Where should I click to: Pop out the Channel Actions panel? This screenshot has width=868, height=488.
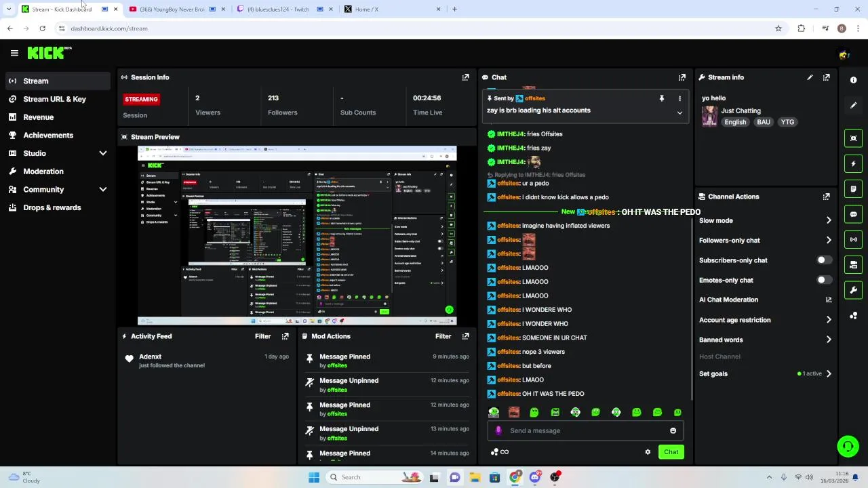click(x=826, y=197)
